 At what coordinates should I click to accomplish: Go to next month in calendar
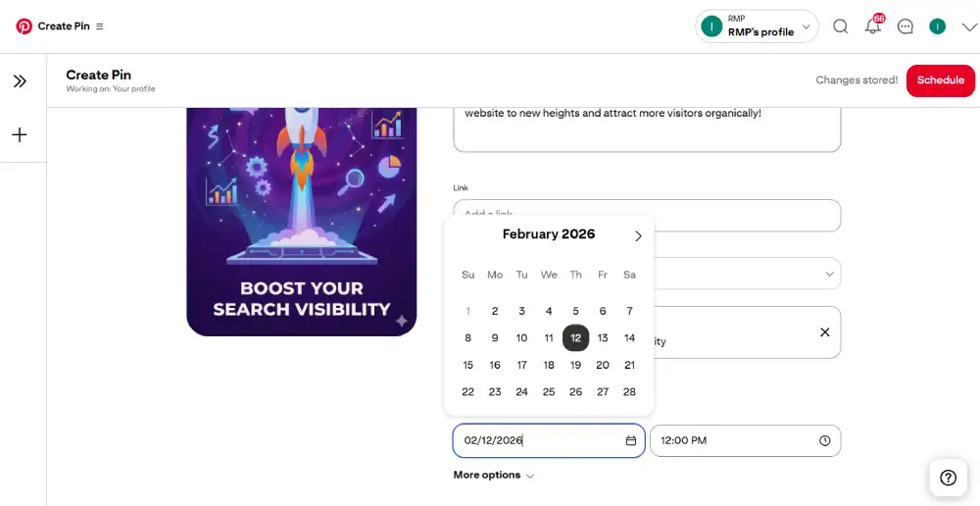(638, 236)
